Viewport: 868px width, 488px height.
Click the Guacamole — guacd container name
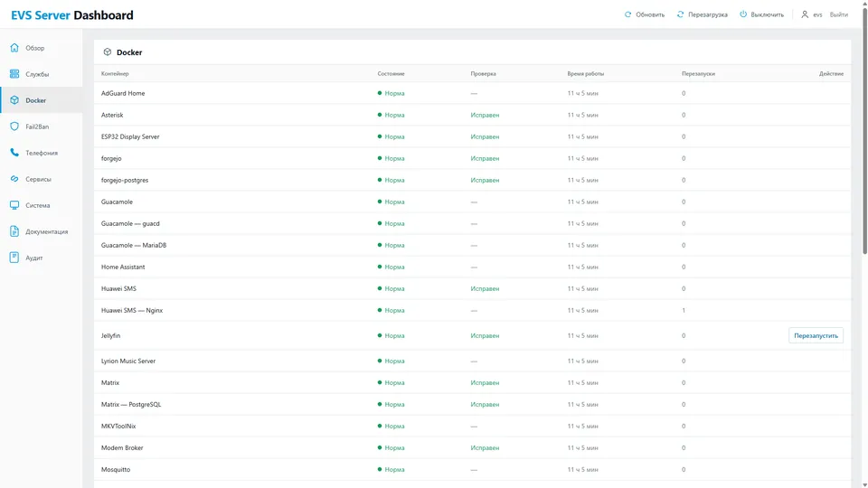pyautogui.click(x=130, y=223)
